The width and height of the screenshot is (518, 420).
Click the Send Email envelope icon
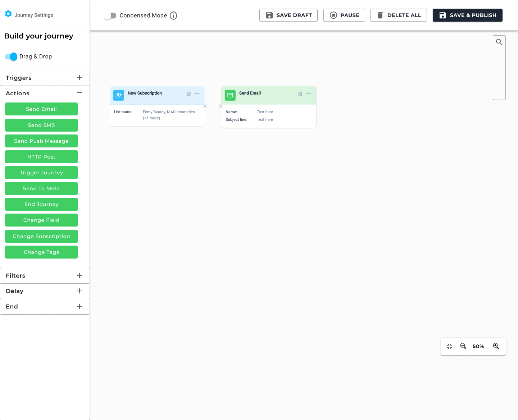click(230, 95)
